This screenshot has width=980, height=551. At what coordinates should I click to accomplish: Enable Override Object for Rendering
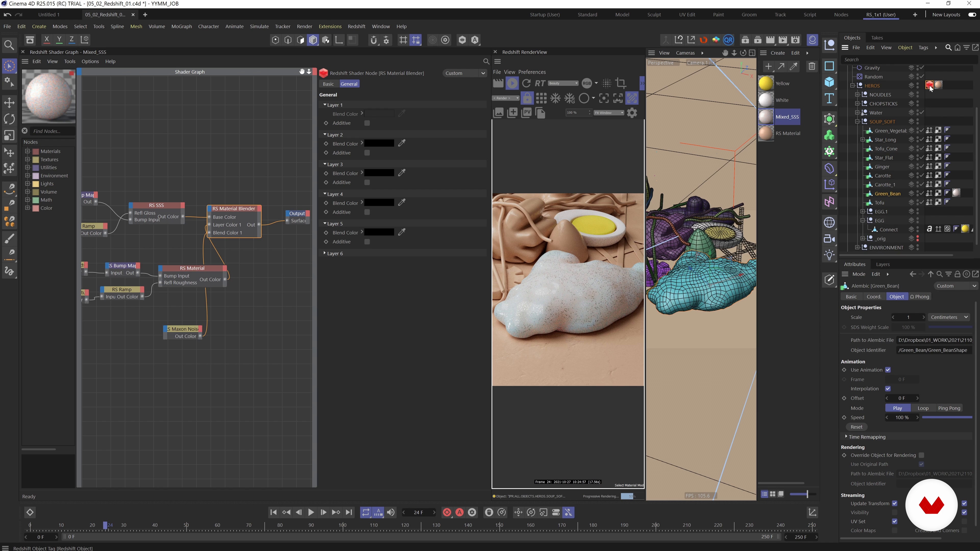[921, 455]
